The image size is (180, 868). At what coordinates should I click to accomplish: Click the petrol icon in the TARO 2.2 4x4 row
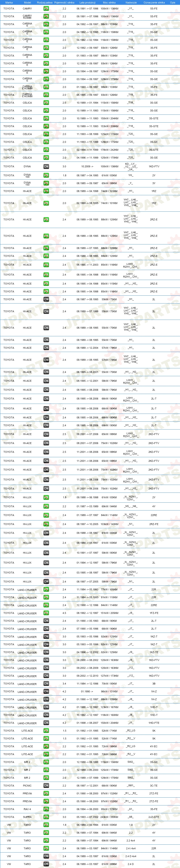tap(46, 841)
